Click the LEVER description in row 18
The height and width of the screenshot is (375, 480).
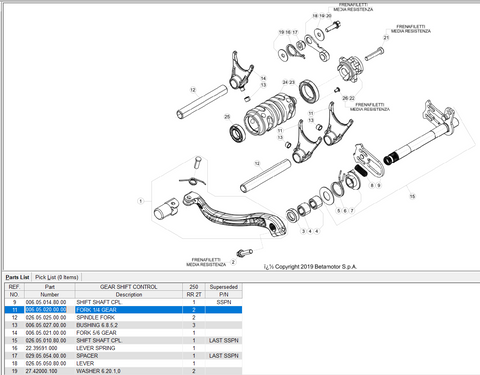[x=85, y=363]
